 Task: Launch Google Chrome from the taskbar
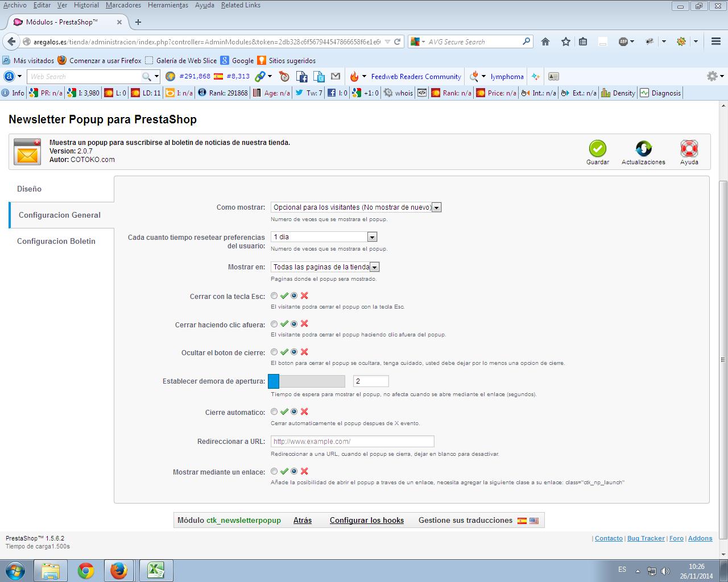tap(86, 570)
